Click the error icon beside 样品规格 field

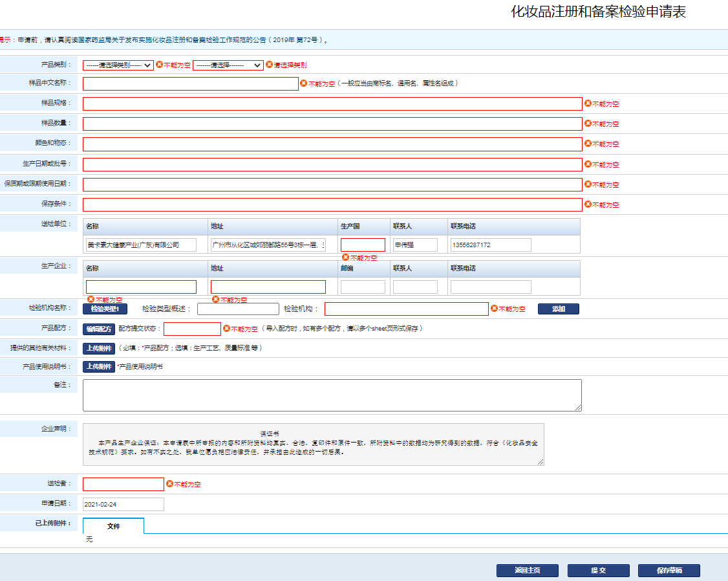588,103
